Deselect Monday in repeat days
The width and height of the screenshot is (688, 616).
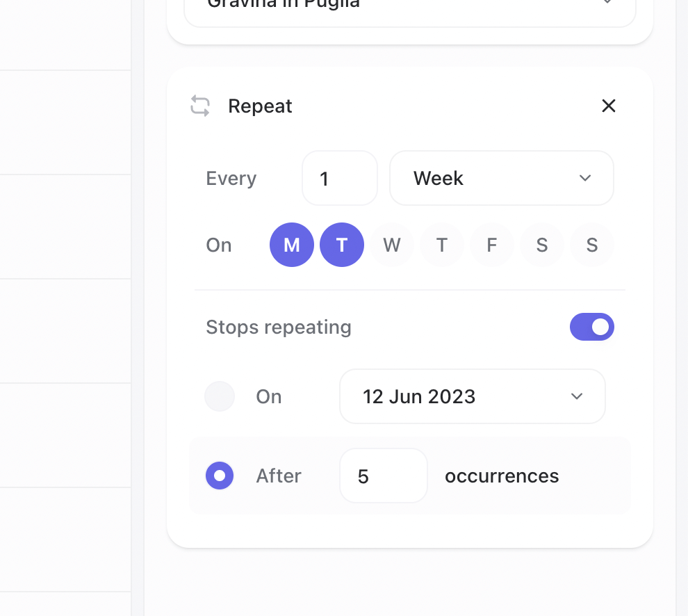(292, 245)
